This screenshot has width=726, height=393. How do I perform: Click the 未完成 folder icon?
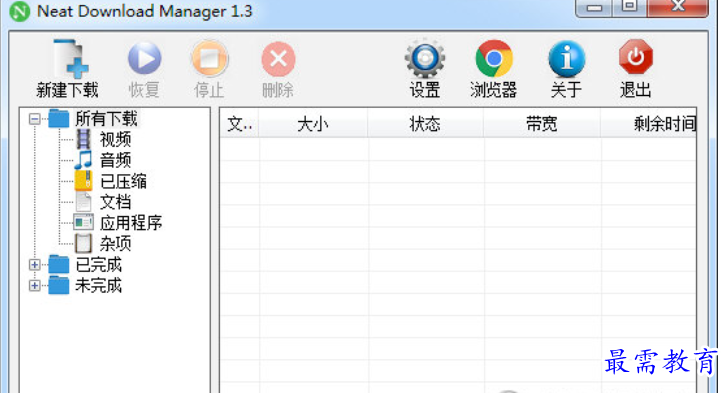(59, 285)
